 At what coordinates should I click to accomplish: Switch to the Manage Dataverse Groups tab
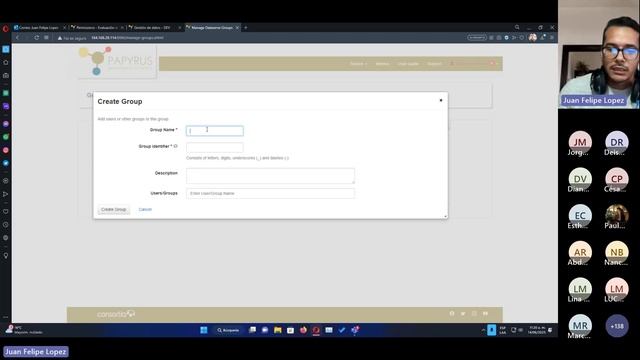coord(212,27)
